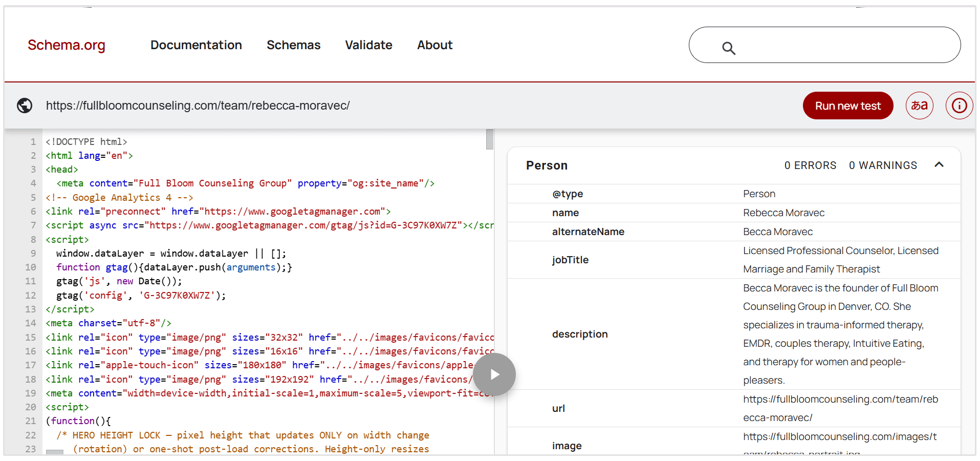Click the Run new test button
Viewport: 980px width, 461px height.
[x=848, y=106]
